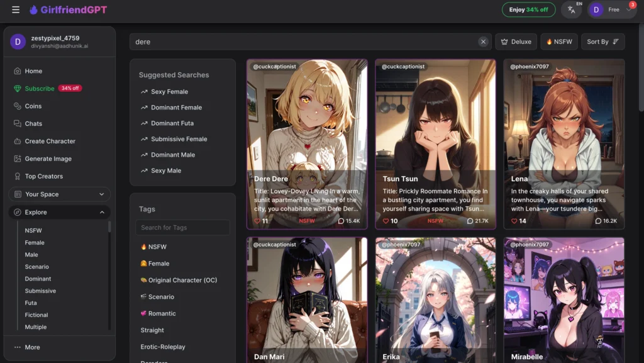Select NSFW under Explore
The height and width of the screenshot is (363, 644).
tap(33, 231)
